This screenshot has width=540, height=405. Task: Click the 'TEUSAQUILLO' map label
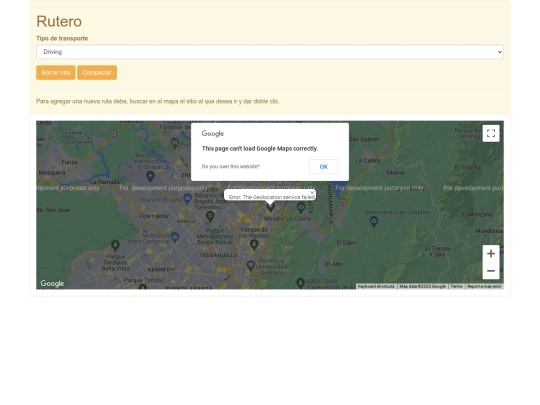(x=219, y=255)
